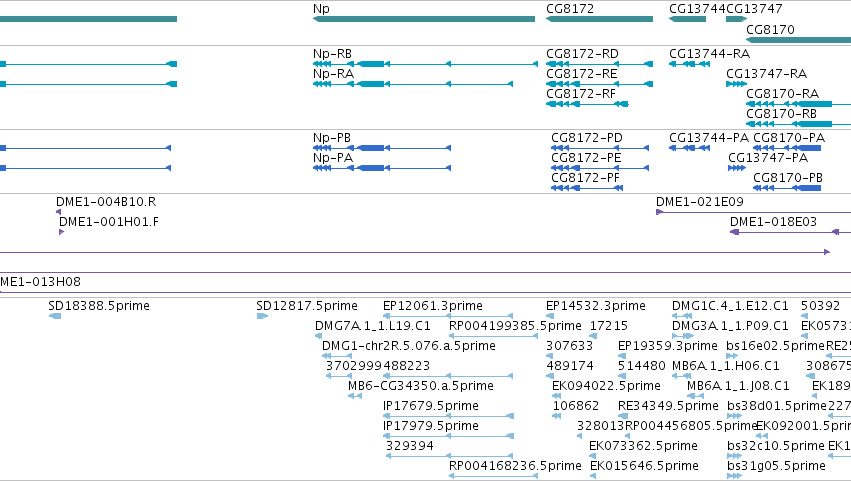Click the MB6-CG34350.a.5prime label
Screen dimensions: 851x481
[x=421, y=387]
